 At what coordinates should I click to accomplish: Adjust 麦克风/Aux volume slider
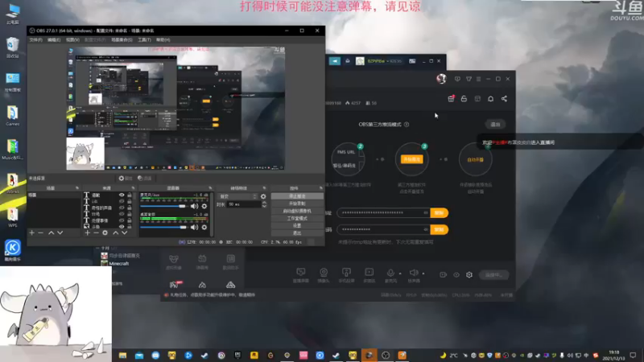point(163,206)
